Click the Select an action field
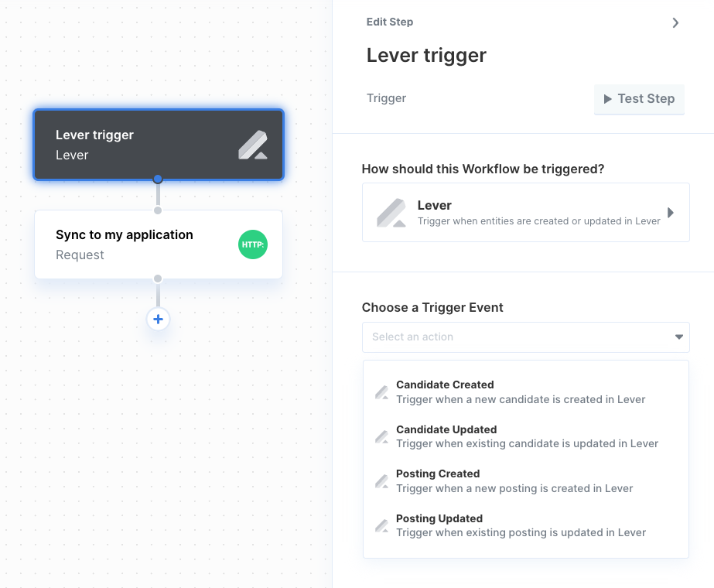The height and width of the screenshot is (588, 714). [525, 337]
